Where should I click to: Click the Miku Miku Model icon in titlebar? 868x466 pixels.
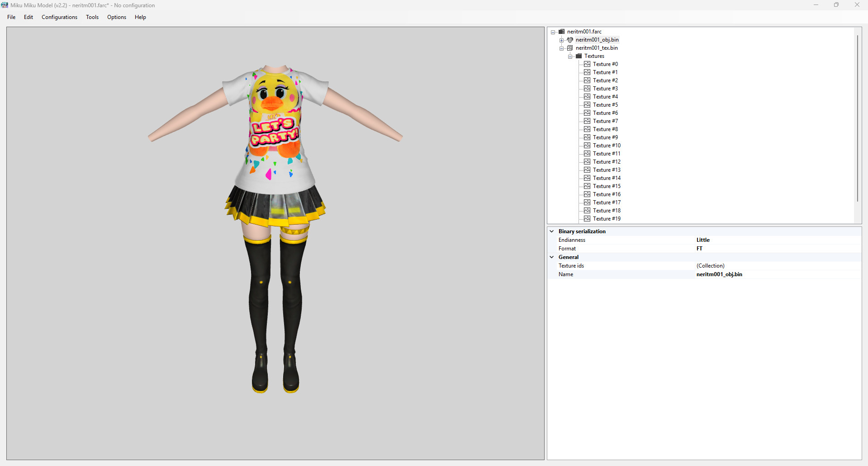(x=4, y=5)
